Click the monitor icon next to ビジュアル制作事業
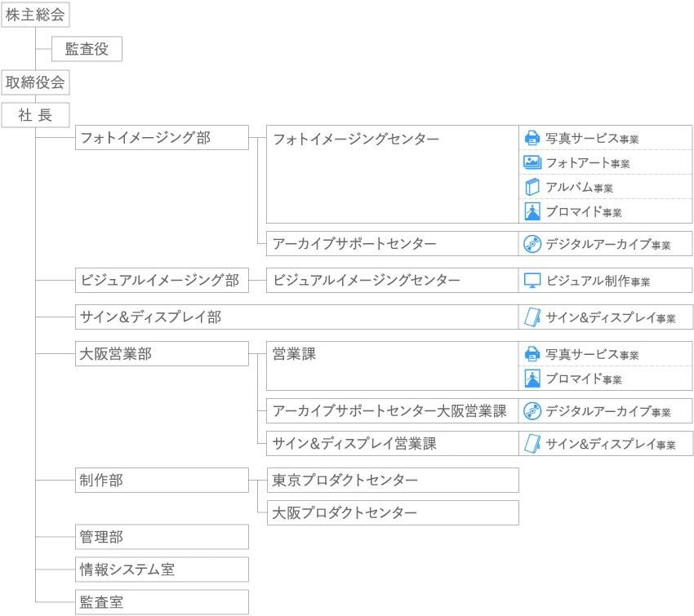The height and width of the screenshot is (616, 694). pyautogui.click(x=532, y=281)
